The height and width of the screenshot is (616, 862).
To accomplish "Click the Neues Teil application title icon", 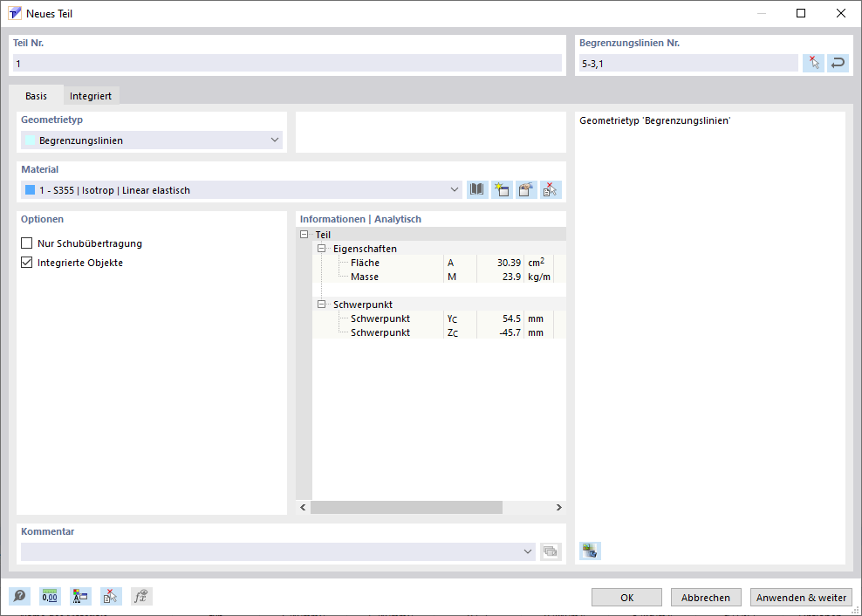I will coord(15,13).
